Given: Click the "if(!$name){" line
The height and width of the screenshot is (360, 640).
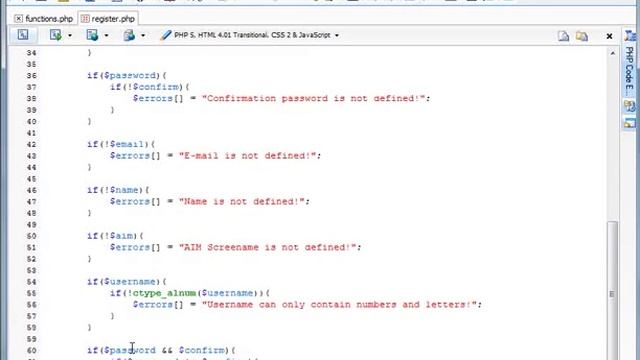Looking at the screenshot, I should point(118,190).
